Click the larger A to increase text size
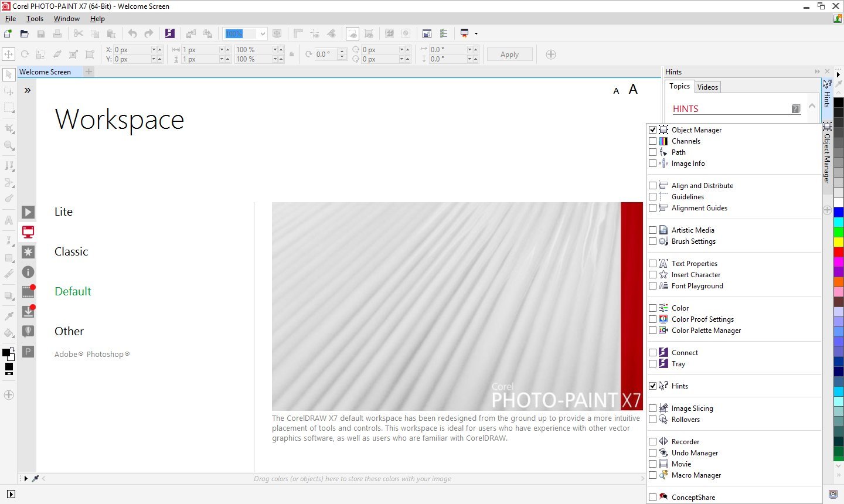Image resolution: width=844 pixels, height=504 pixels. [633, 88]
